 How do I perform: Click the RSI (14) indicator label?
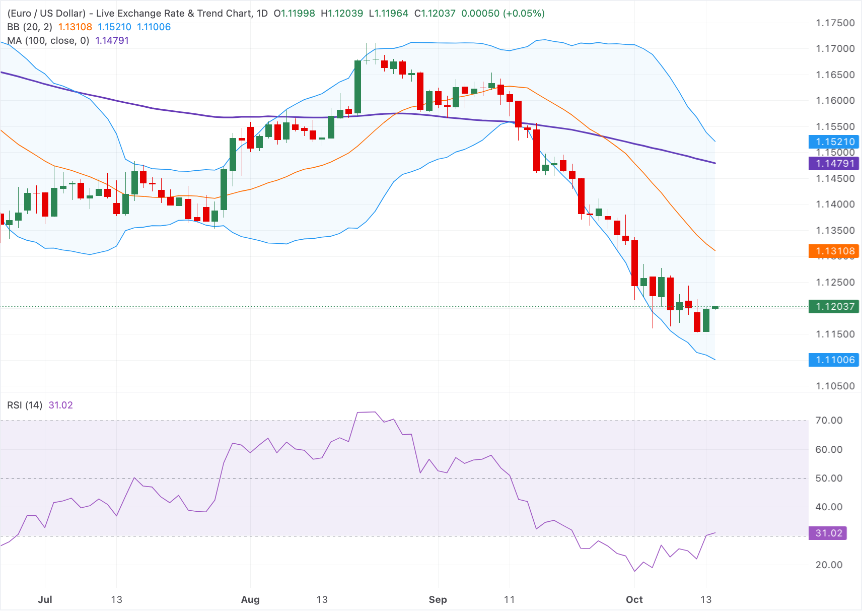25,405
